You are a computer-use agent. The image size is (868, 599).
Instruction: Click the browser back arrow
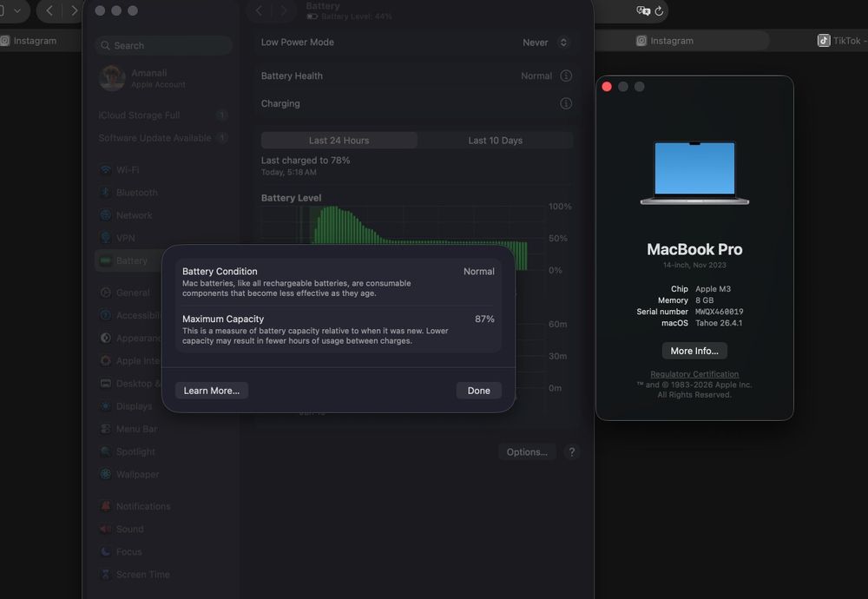[49, 10]
